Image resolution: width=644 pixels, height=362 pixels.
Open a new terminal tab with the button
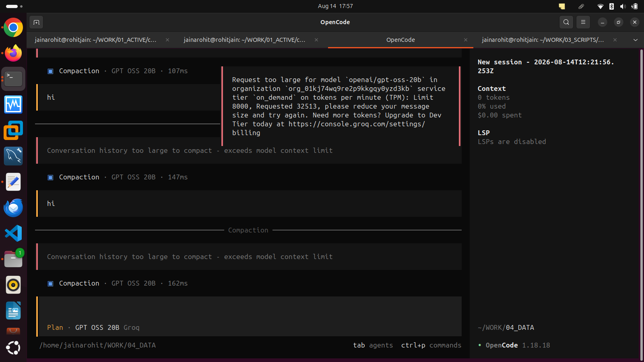36,22
